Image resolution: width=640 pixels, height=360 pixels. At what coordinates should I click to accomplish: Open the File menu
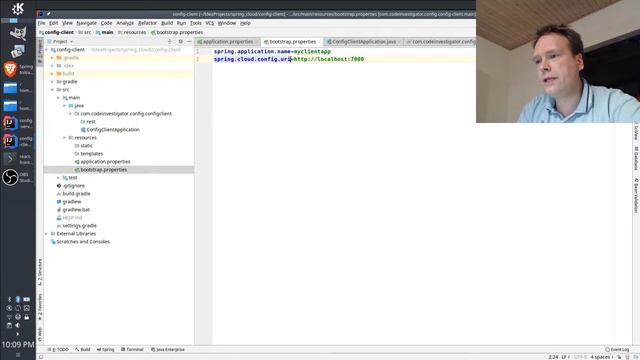point(42,23)
